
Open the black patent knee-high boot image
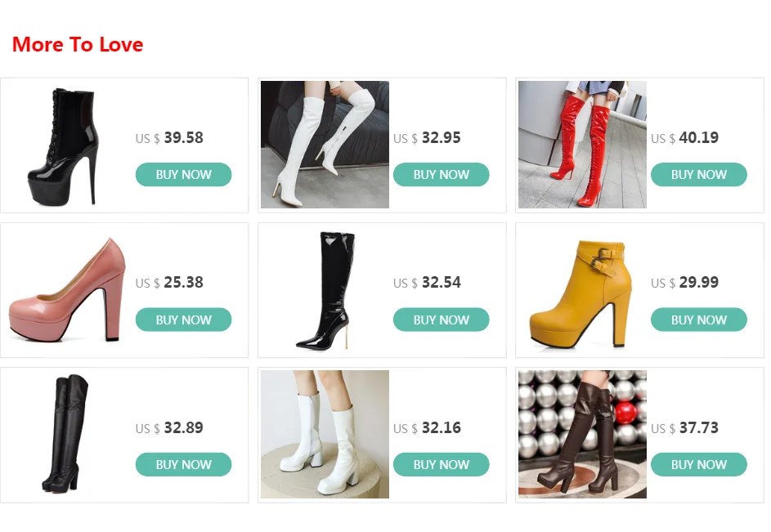pos(325,290)
